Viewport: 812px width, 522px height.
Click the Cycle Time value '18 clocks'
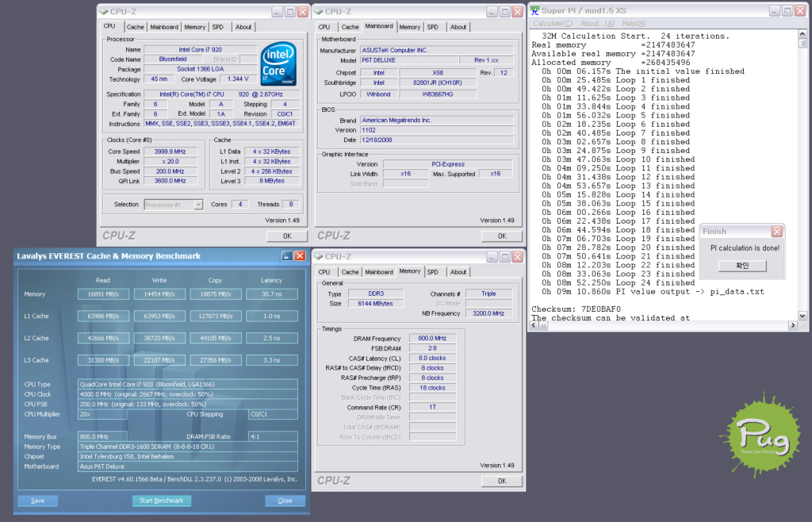click(x=432, y=388)
